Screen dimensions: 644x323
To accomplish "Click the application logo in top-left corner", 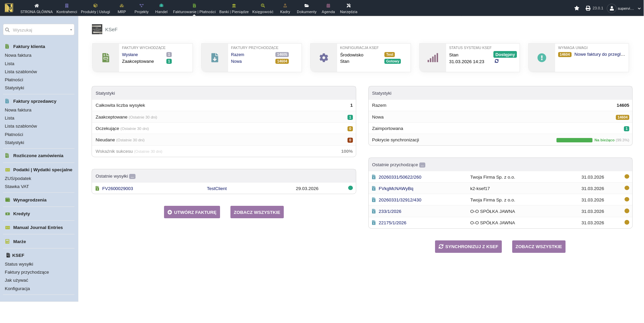I will [9, 8].
